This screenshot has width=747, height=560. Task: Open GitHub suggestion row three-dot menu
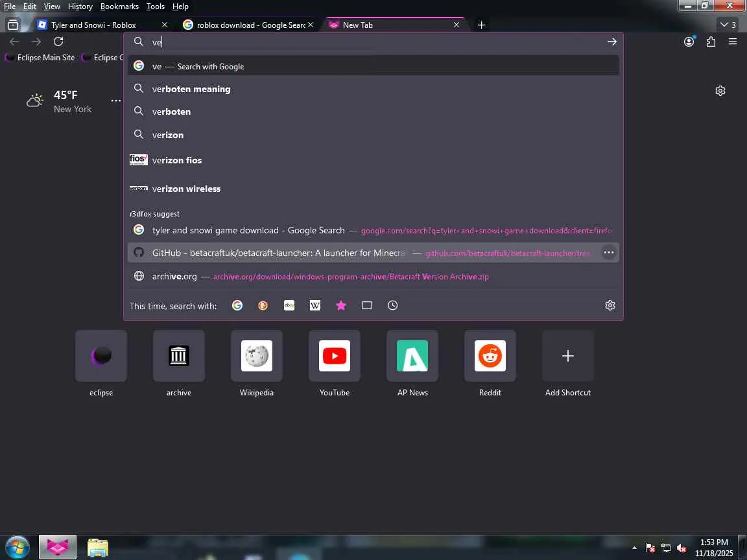[608, 252]
